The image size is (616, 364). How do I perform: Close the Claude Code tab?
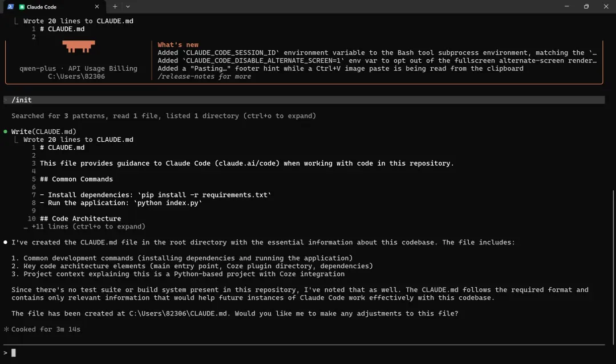(x=96, y=7)
